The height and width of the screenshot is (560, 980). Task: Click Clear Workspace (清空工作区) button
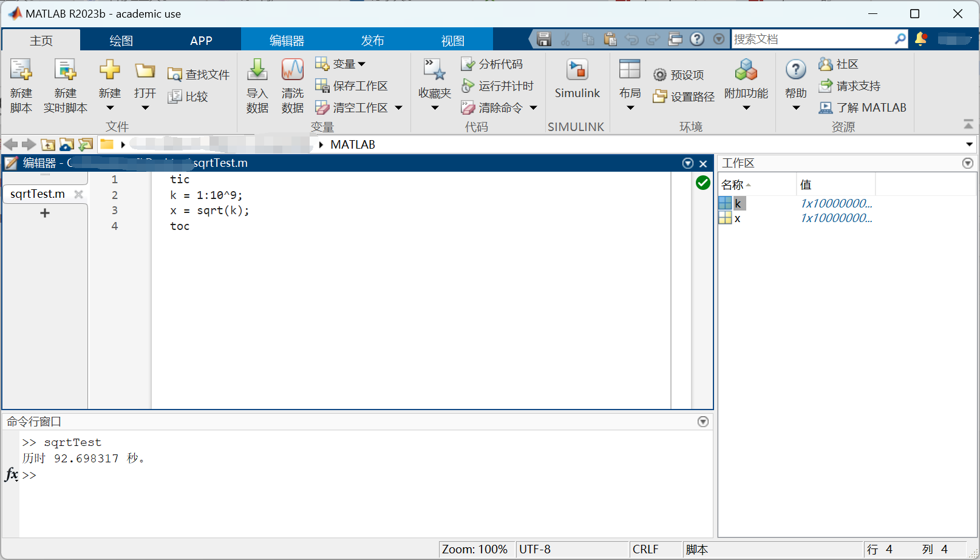352,107
